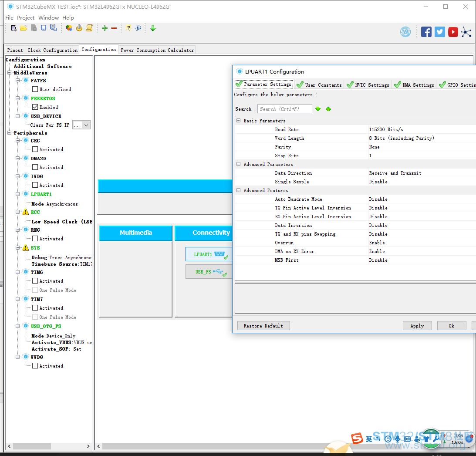
Task: Focus the parameter Search field
Action: click(285, 109)
